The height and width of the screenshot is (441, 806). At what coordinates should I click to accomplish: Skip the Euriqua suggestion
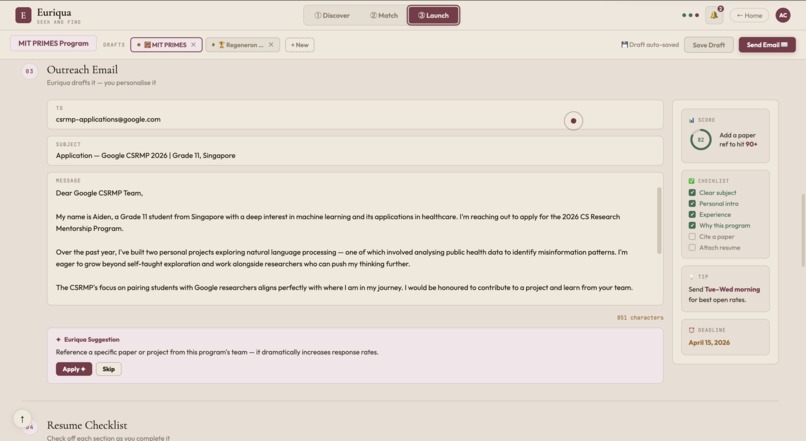point(108,369)
